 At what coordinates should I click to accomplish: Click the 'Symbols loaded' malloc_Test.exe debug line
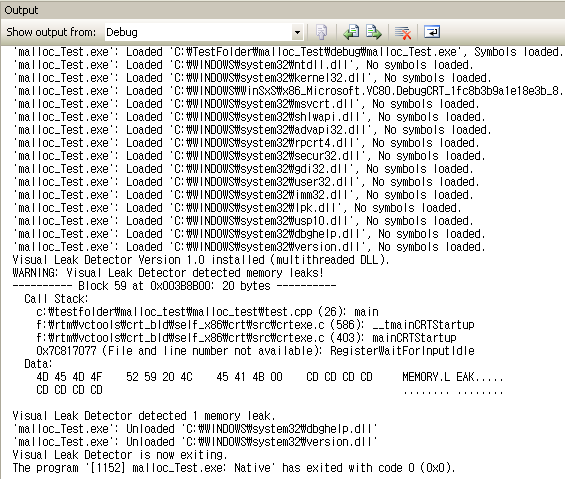pos(288,52)
